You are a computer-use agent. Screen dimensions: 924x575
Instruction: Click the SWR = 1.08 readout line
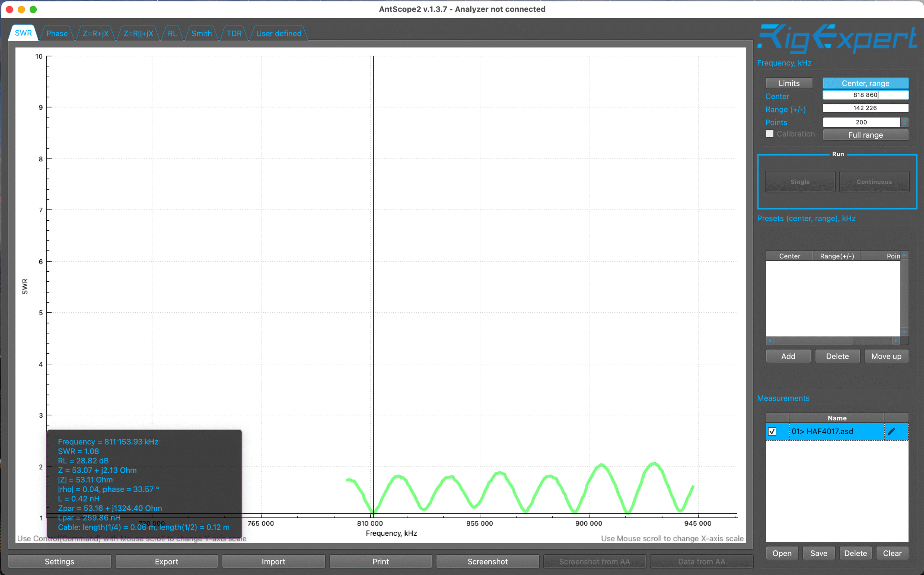(x=78, y=451)
